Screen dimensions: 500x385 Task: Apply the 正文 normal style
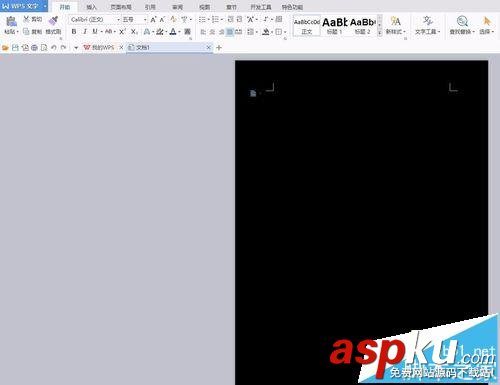click(x=306, y=26)
